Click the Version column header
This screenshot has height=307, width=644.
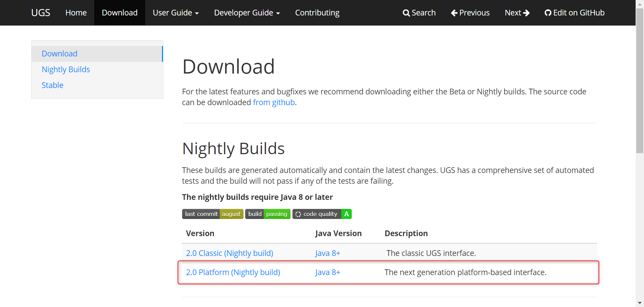pyautogui.click(x=200, y=233)
